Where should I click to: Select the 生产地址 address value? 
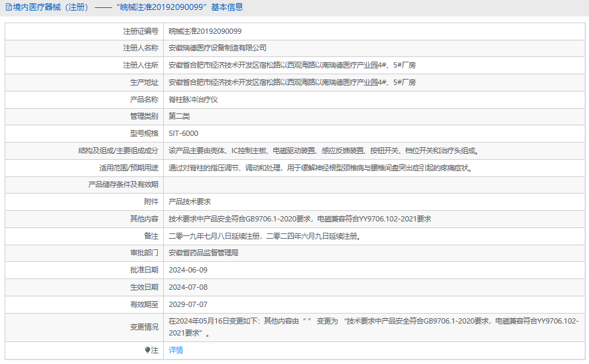293,82
